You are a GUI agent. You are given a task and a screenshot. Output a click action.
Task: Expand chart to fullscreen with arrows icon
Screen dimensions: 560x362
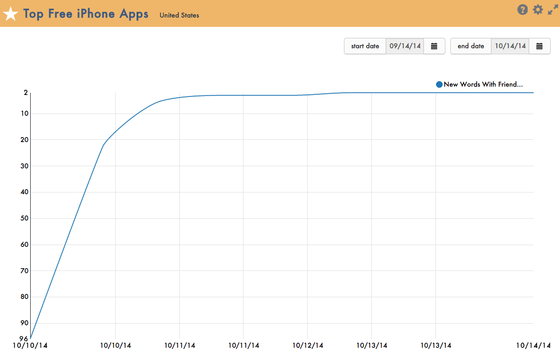coord(553,10)
